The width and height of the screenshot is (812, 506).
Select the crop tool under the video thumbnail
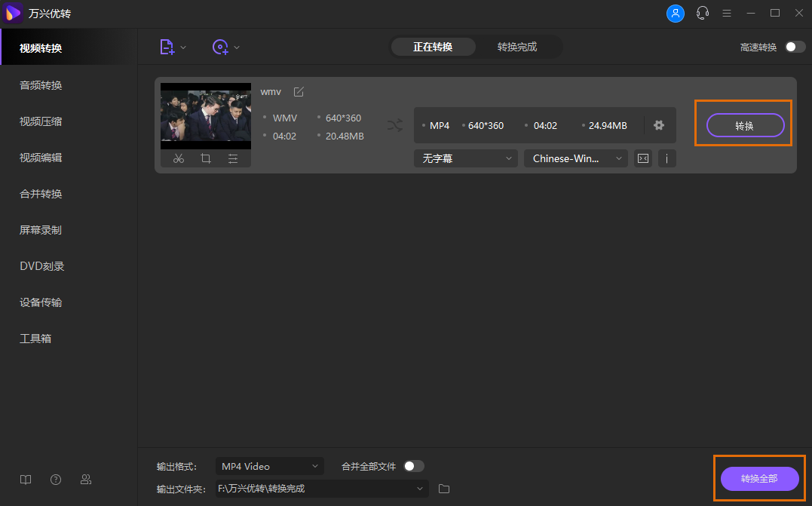tap(206, 158)
